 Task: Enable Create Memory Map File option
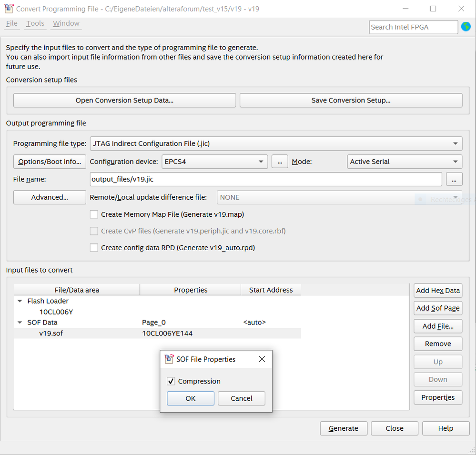click(94, 214)
